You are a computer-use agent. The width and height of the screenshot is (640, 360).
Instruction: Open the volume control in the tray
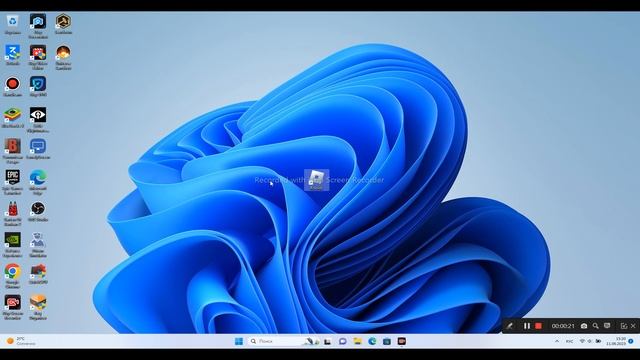[x=590, y=341]
